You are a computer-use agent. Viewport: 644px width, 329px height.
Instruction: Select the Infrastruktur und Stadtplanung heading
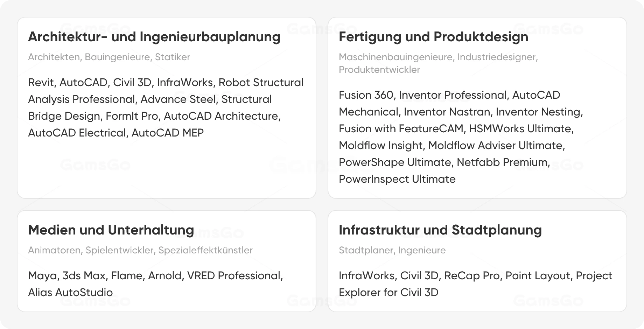point(440,230)
